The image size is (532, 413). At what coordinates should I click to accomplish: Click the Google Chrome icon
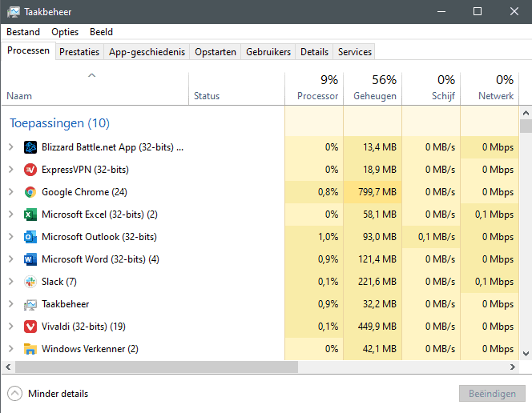30,192
